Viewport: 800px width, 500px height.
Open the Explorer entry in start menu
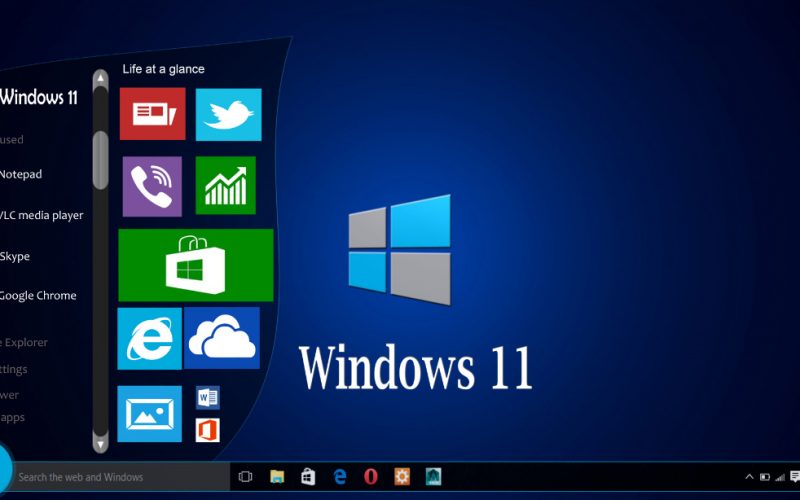click(x=24, y=342)
